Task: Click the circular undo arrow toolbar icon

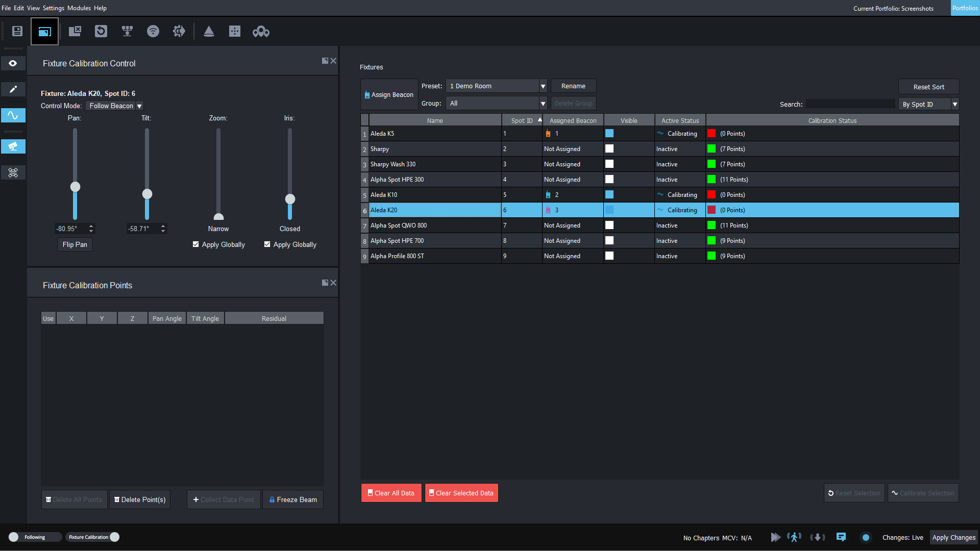Action: [101, 32]
